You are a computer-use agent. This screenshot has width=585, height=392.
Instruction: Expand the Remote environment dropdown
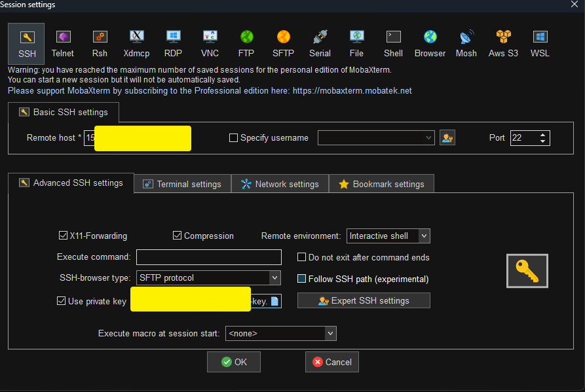(424, 236)
